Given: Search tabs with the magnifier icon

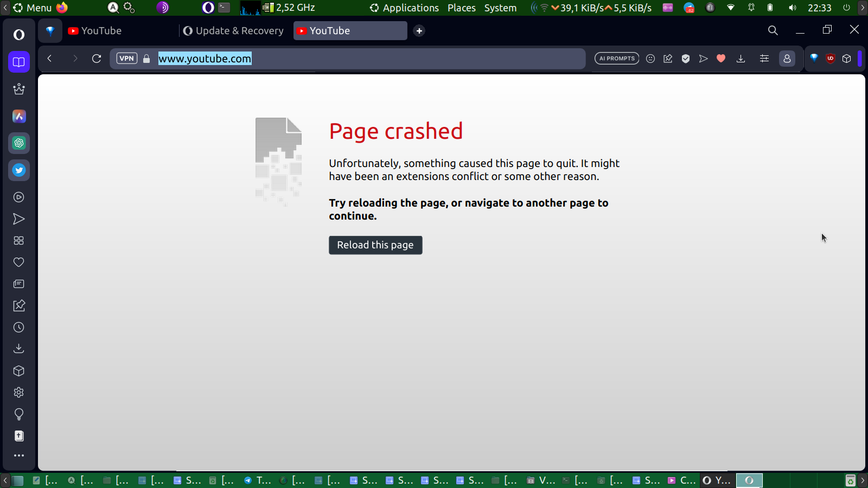Looking at the screenshot, I should [773, 30].
